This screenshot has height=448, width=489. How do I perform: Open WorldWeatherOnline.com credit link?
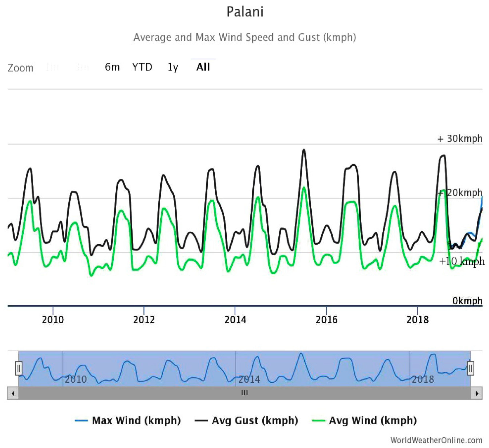(x=436, y=440)
